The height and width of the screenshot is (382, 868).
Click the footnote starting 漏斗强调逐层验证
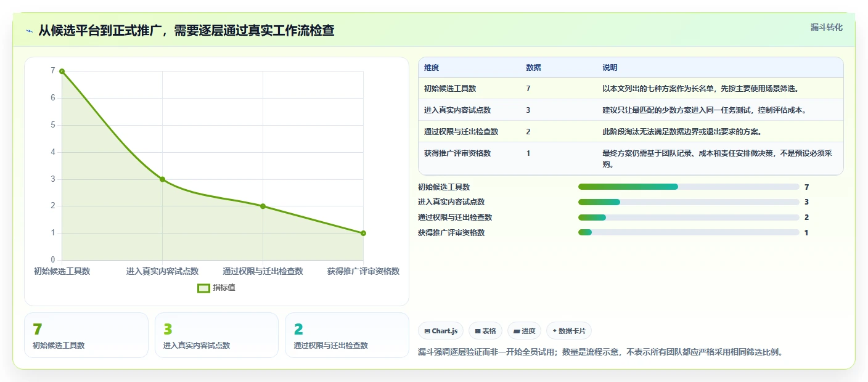600,352
